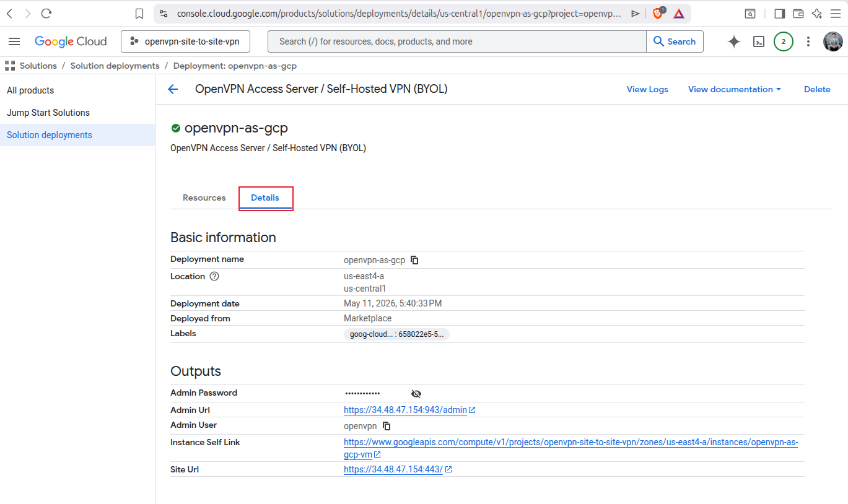Click the goog-cloud label chip
Image resolution: width=848 pixels, height=504 pixels.
(396, 334)
